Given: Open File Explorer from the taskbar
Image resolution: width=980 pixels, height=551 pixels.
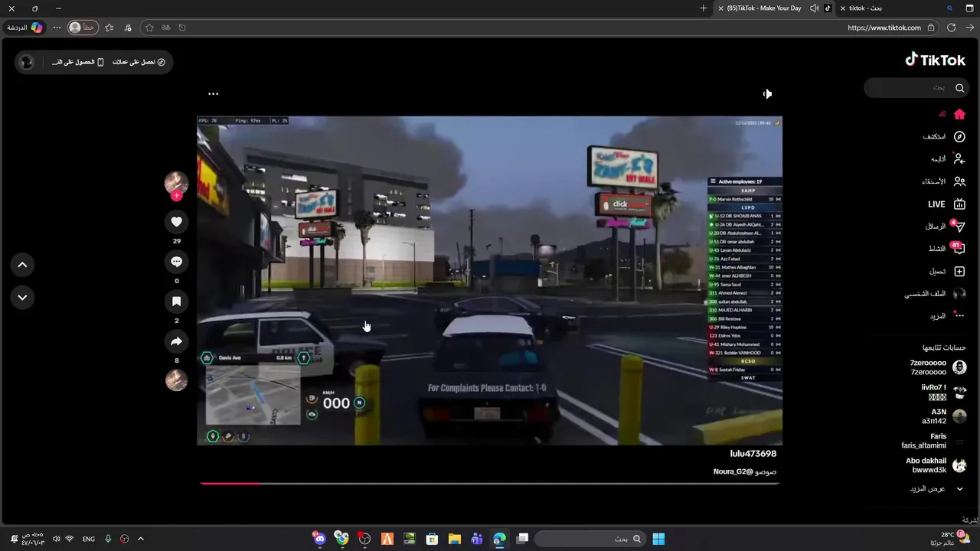Looking at the screenshot, I should point(454,539).
